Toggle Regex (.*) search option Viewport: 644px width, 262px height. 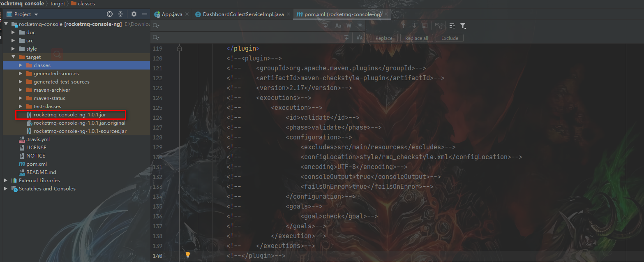[360, 26]
